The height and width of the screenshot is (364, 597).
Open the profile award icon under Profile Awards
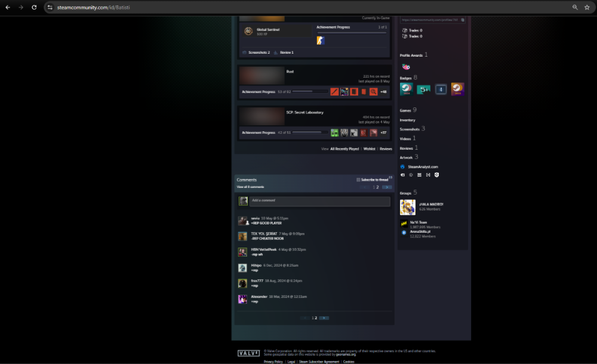tap(406, 67)
